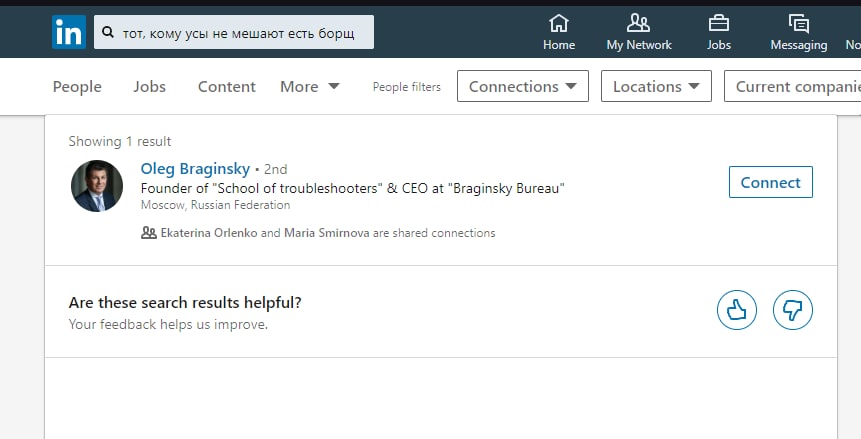This screenshot has width=861, height=439.
Task: Switch to the Content search tab
Action: coord(227,87)
